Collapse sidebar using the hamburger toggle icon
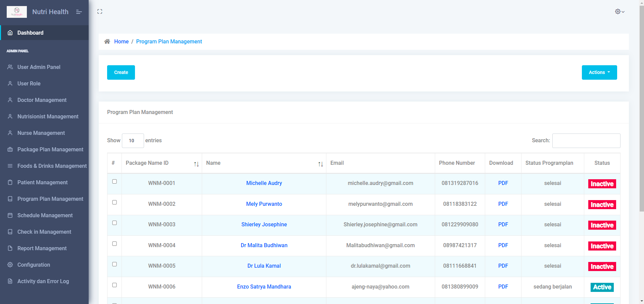 coord(79,12)
